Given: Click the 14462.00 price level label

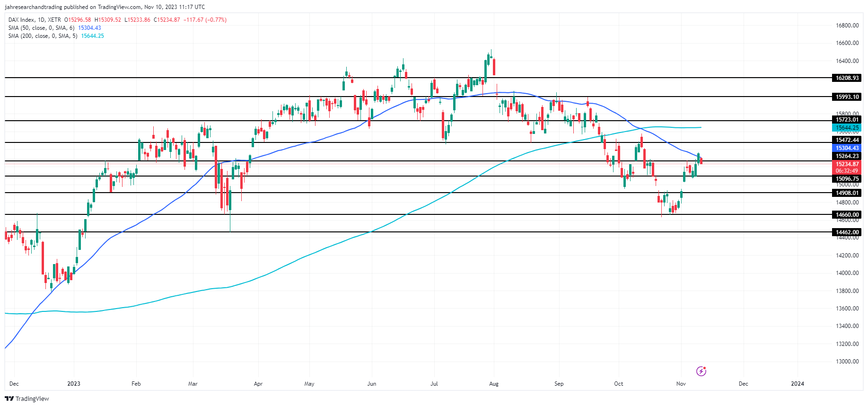Looking at the screenshot, I should (847, 232).
